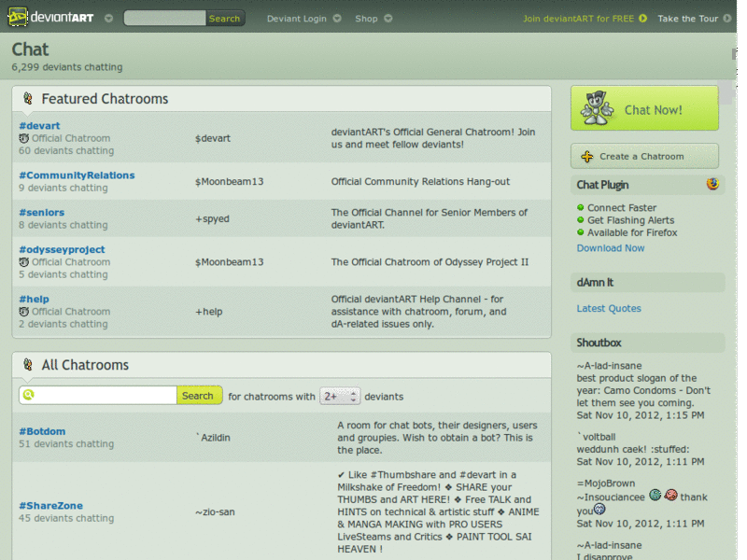Click the All Chatrooms header icon
This screenshot has height=560, width=747.
click(28, 365)
